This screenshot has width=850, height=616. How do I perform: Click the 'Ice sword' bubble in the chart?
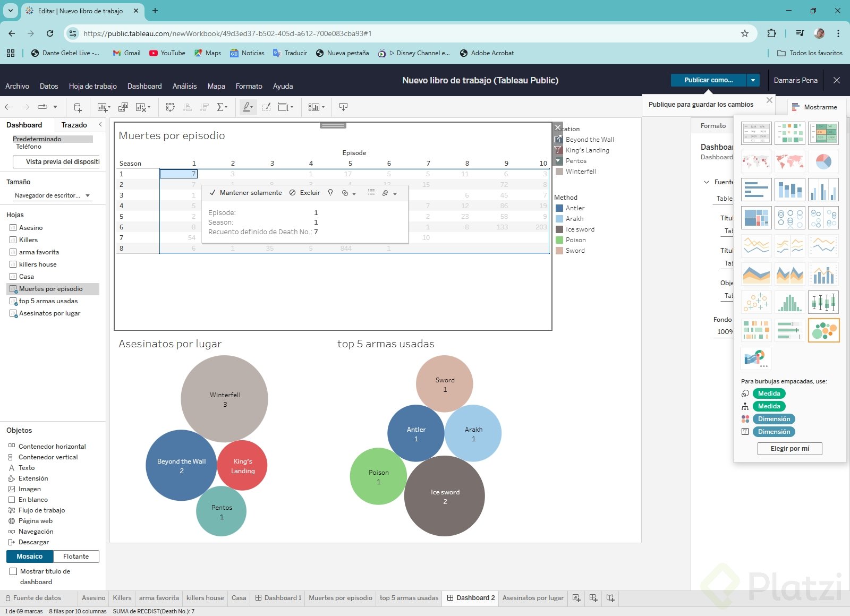click(x=445, y=496)
